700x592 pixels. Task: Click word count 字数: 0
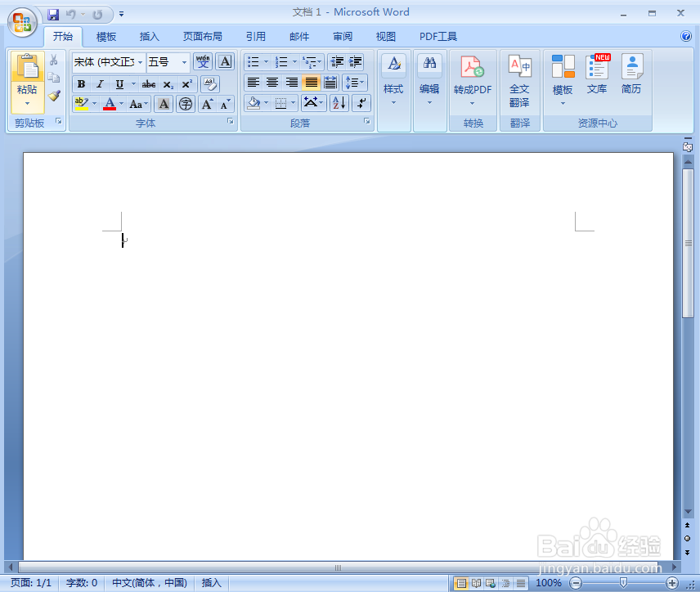tap(82, 583)
